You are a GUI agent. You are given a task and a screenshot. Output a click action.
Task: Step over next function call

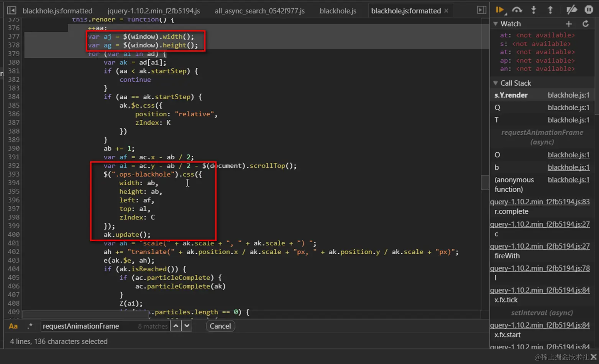coord(517,10)
